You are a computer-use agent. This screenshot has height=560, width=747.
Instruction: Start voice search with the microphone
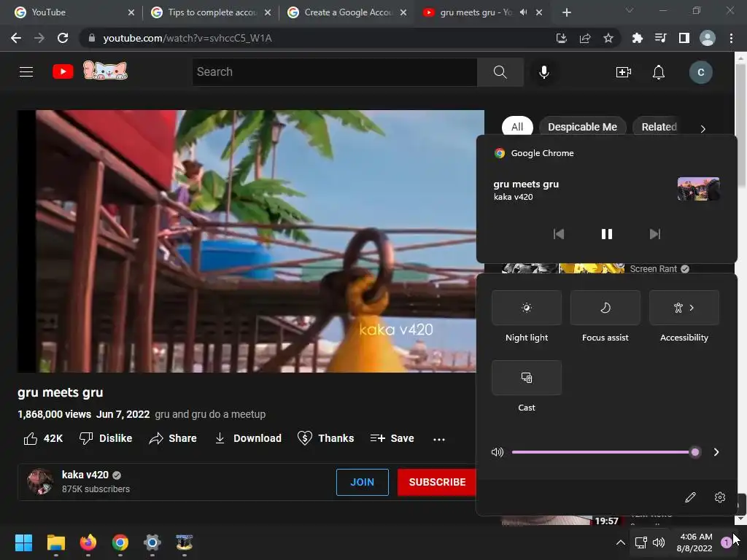(x=544, y=72)
